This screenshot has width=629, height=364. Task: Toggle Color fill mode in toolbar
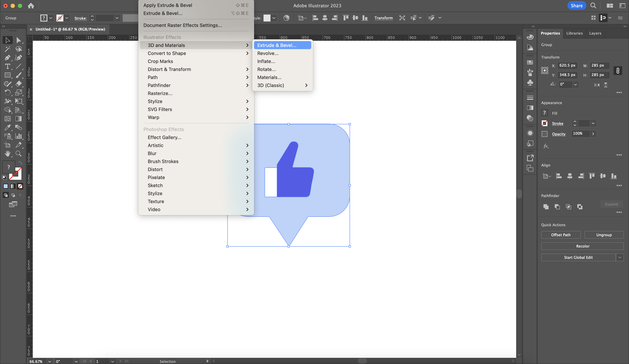coord(5,186)
